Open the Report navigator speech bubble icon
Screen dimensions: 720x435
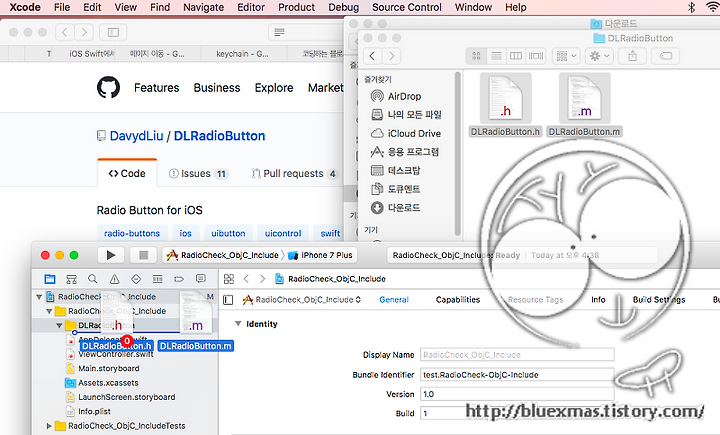click(201, 279)
